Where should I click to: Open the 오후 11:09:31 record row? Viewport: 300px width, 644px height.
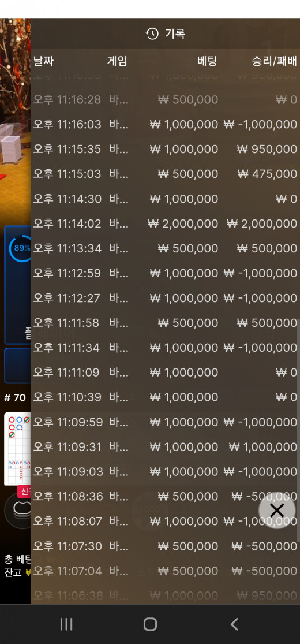click(165, 447)
